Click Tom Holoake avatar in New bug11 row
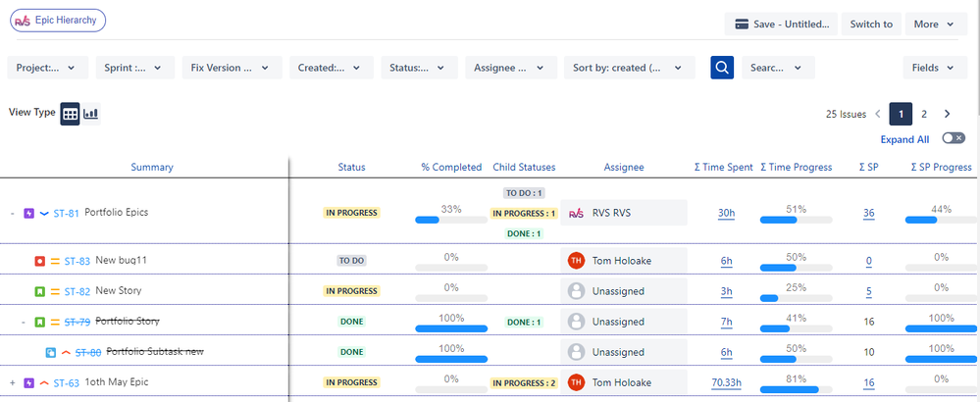This screenshot has height=402, width=980. click(x=576, y=261)
